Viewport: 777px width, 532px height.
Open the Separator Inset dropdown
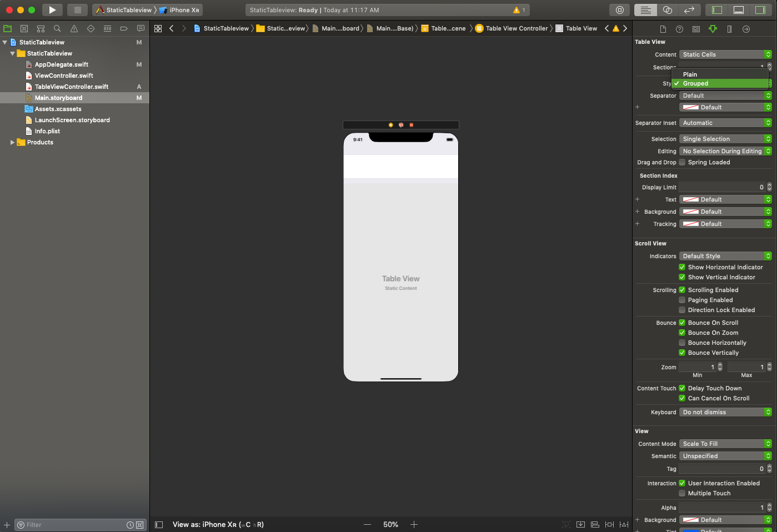(x=725, y=123)
